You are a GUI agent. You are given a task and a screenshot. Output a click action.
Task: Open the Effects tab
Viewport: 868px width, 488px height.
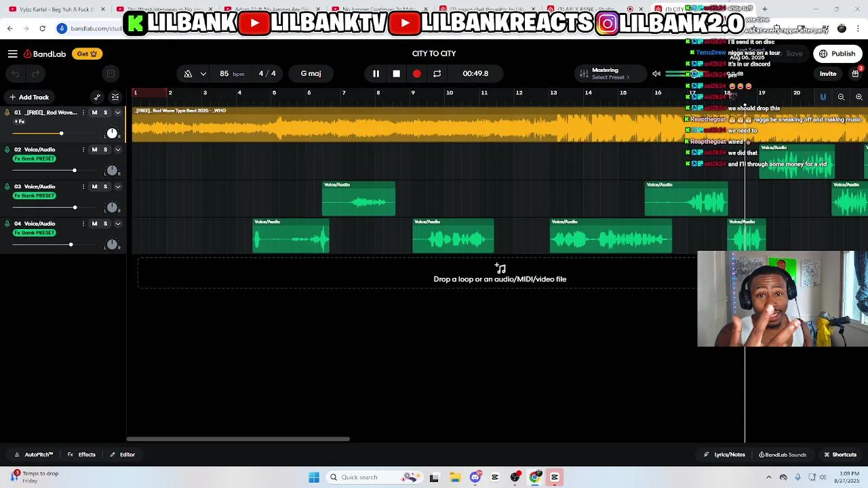click(x=81, y=455)
